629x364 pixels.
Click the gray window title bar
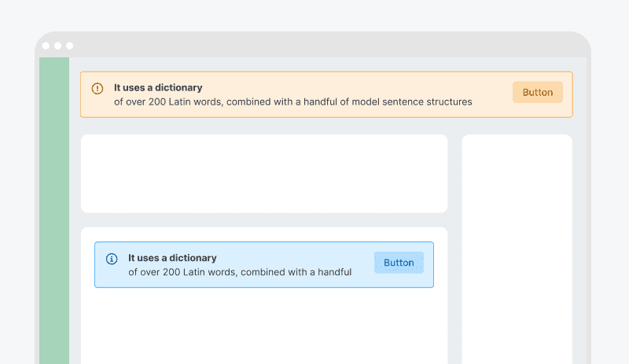(314, 45)
